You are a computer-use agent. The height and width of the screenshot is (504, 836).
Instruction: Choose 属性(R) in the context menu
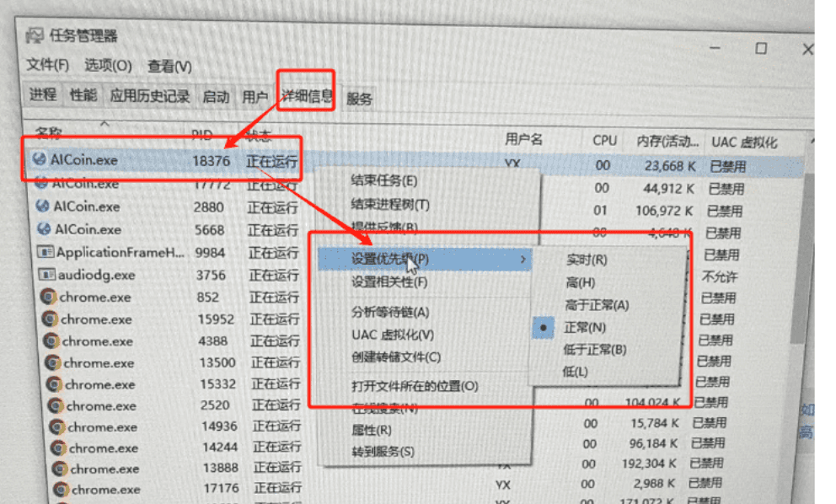tap(372, 430)
